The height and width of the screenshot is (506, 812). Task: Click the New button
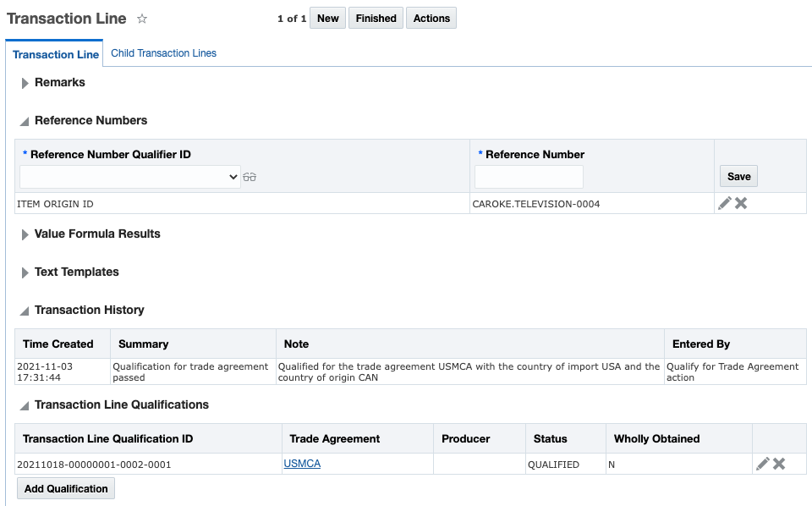[x=328, y=19]
